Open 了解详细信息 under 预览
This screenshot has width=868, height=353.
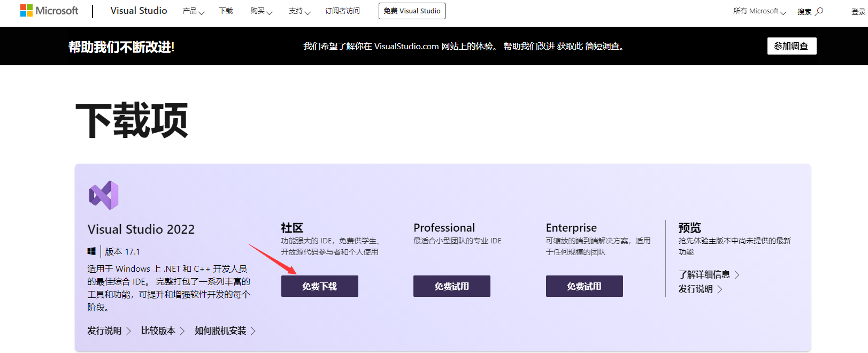click(709, 274)
